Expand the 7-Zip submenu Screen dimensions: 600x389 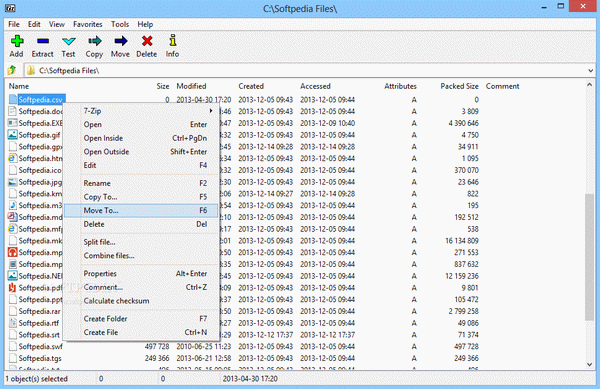point(141,111)
